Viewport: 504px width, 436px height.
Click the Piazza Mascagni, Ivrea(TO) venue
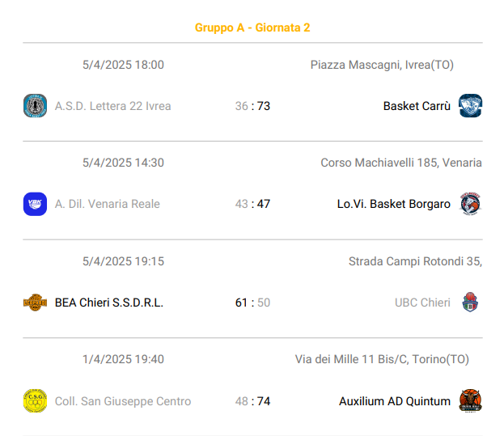[382, 65]
